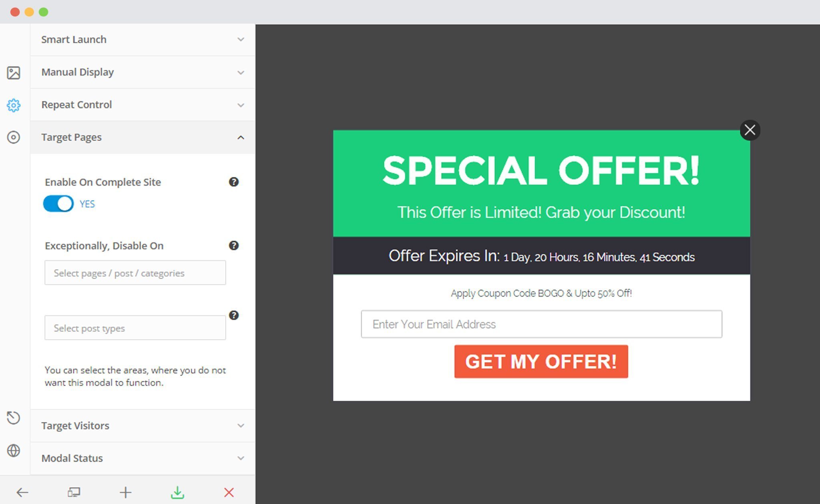Expand the Repeat Control section
This screenshot has width=820, height=504.
pos(142,104)
